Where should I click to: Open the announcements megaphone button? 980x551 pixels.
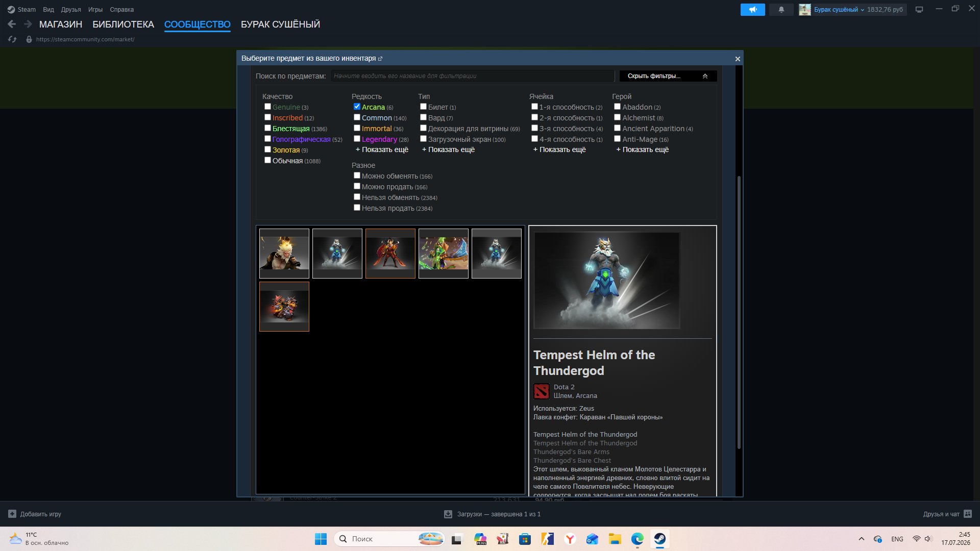[753, 10]
